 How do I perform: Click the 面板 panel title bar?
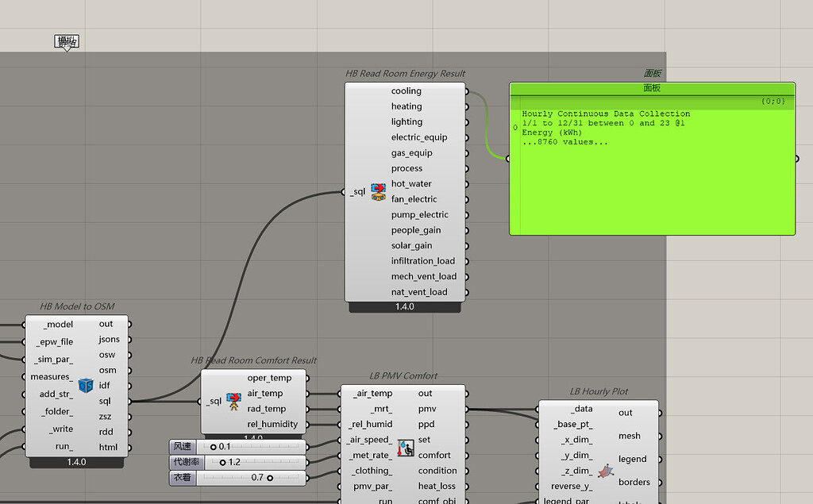652,88
